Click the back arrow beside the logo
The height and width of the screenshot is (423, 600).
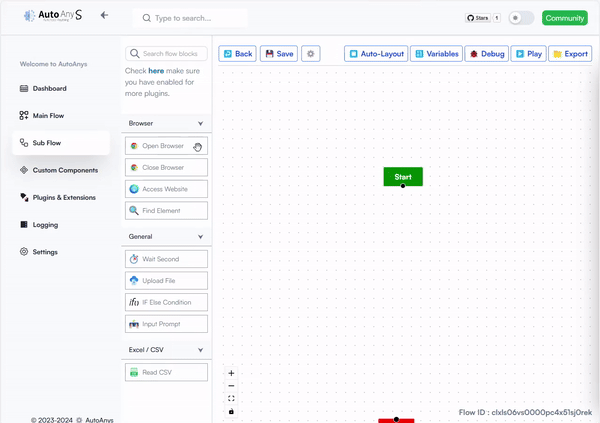[x=104, y=15]
